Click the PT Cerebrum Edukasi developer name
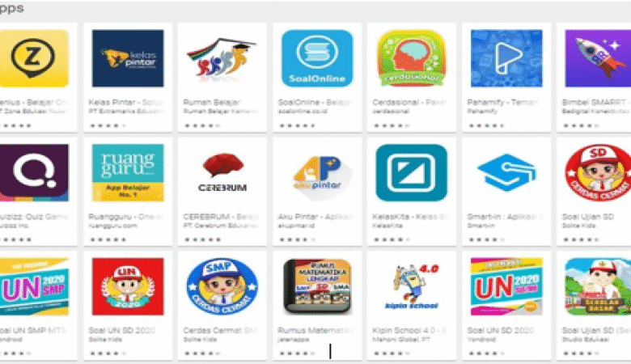This screenshot has width=631, height=364. point(220,226)
